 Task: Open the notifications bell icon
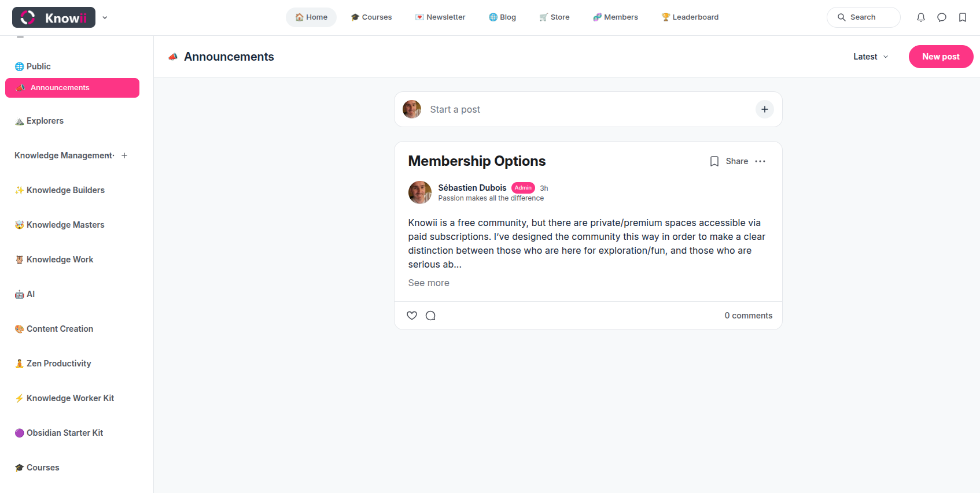[x=921, y=17]
